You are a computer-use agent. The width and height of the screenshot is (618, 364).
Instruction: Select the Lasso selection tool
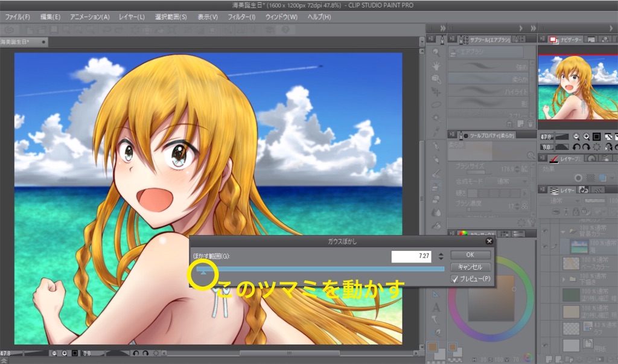click(436, 104)
